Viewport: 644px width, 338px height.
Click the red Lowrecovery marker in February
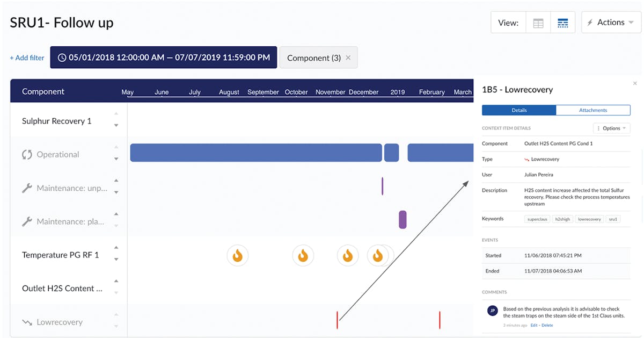(x=440, y=320)
